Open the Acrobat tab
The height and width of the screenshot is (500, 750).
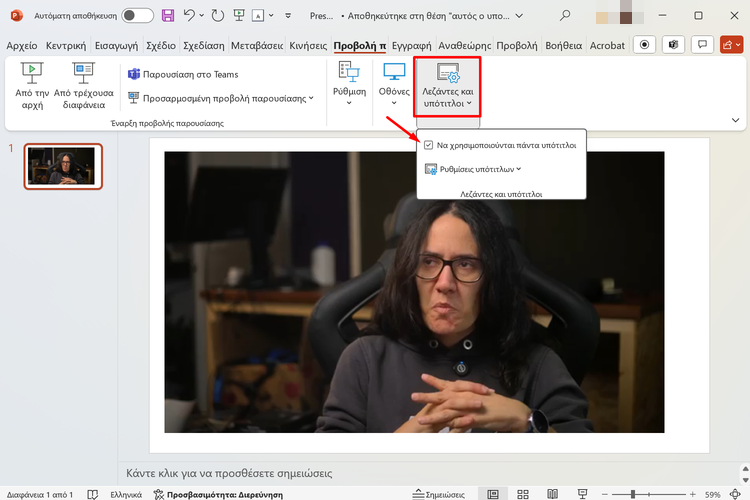[x=607, y=46]
